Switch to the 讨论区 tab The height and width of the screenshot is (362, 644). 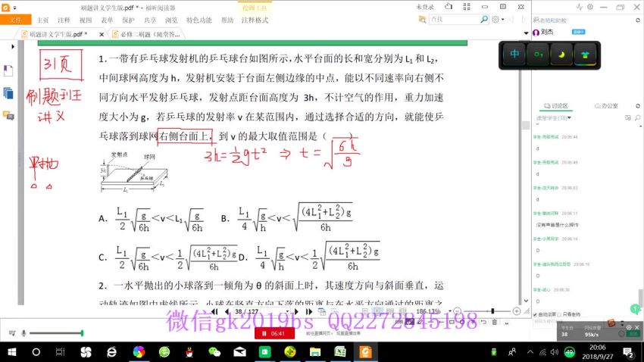coord(556,106)
